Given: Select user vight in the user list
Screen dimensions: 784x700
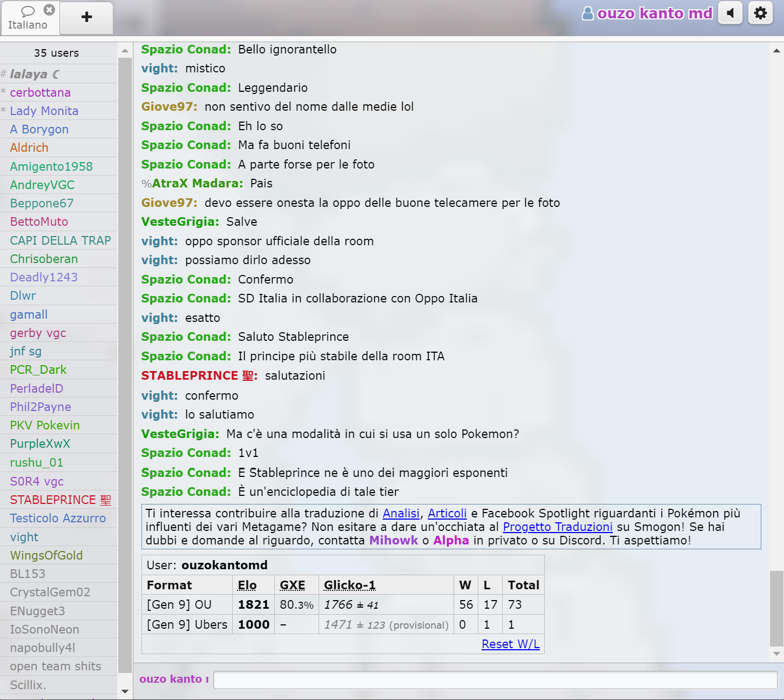Looking at the screenshot, I should (x=58, y=537).
